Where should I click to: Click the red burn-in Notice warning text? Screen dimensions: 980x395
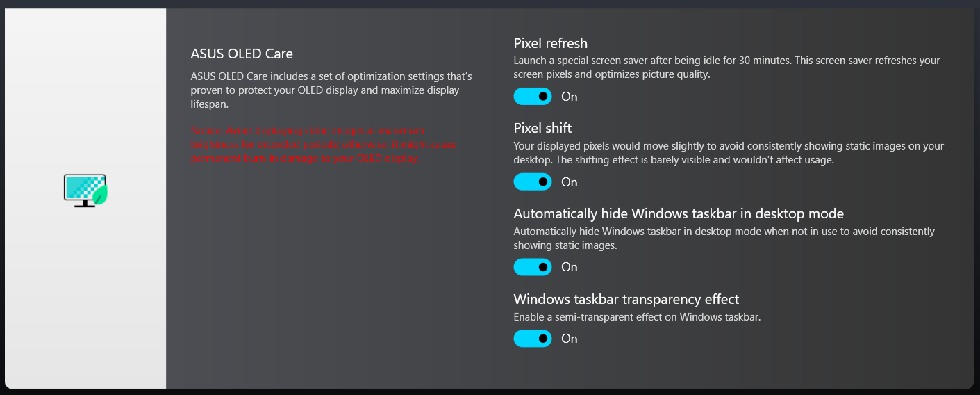[324, 145]
